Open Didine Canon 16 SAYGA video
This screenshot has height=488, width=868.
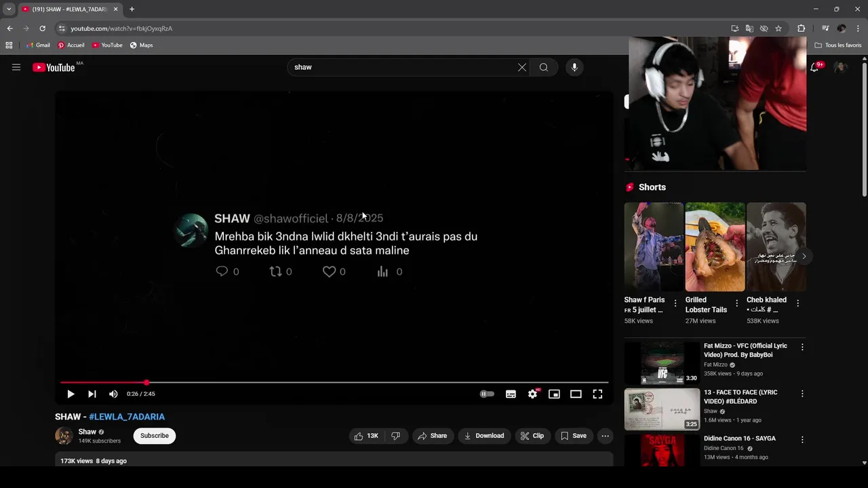740,439
